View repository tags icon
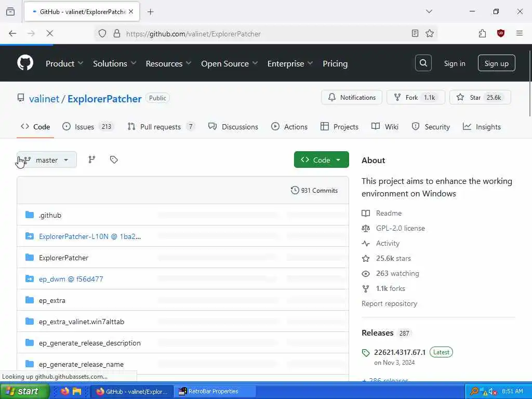Image resolution: width=532 pixels, height=399 pixels. [114, 159]
